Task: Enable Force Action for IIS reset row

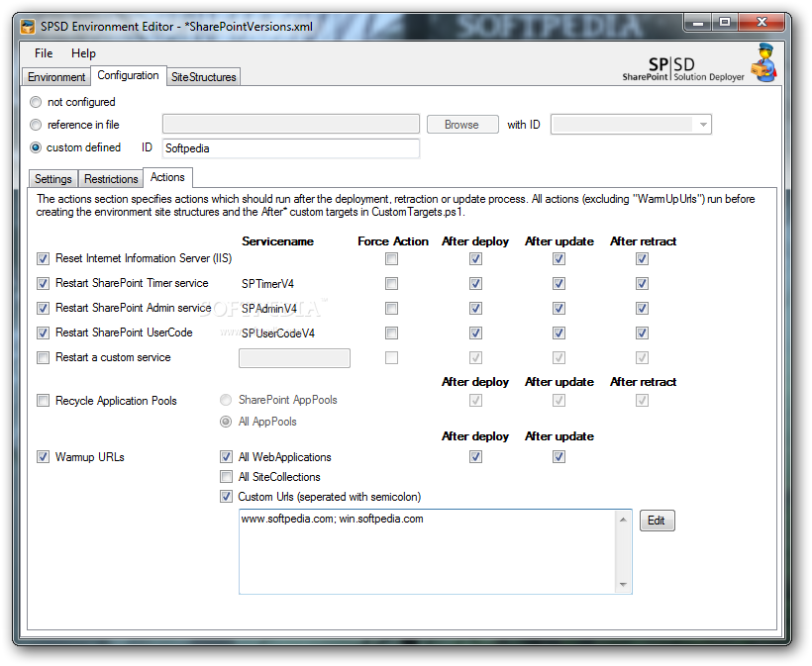Action: (x=391, y=258)
